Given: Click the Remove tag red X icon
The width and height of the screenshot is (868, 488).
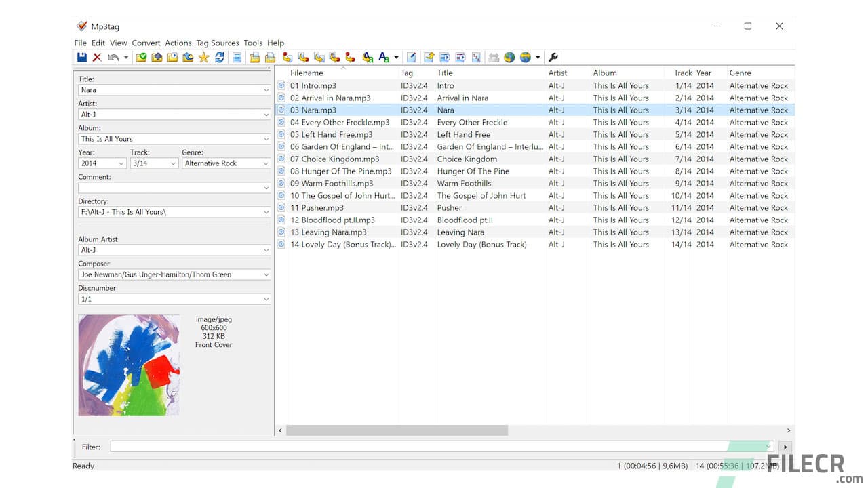Looking at the screenshot, I should pyautogui.click(x=98, y=57).
